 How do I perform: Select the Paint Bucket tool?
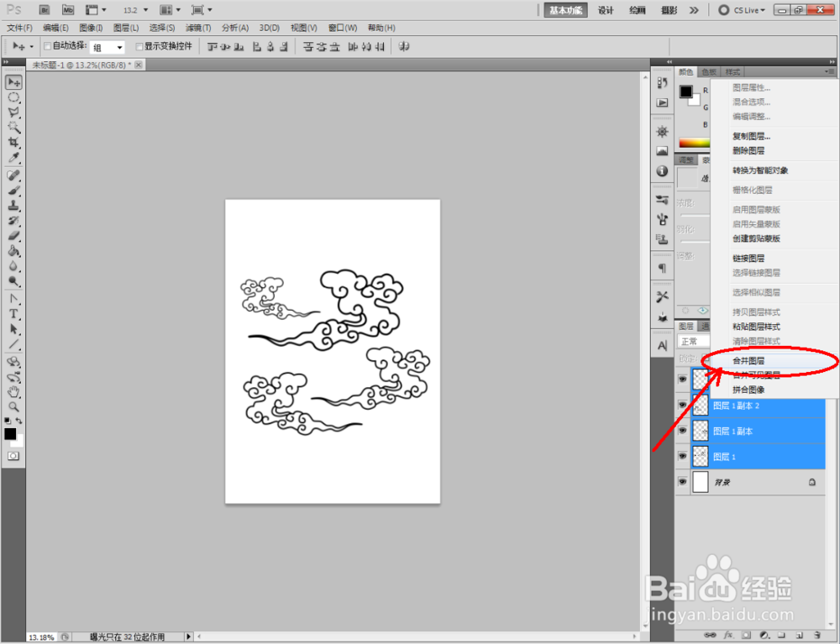point(14,251)
